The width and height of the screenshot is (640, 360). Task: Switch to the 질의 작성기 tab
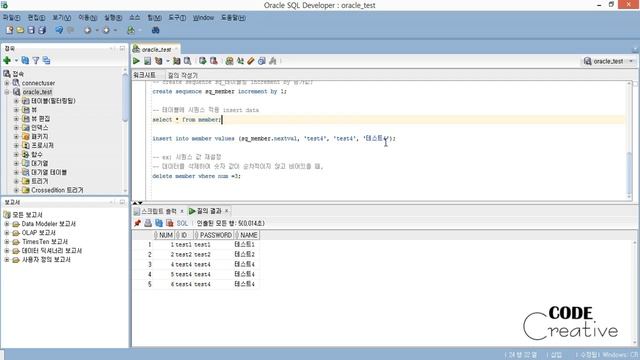[x=182, y=75]
